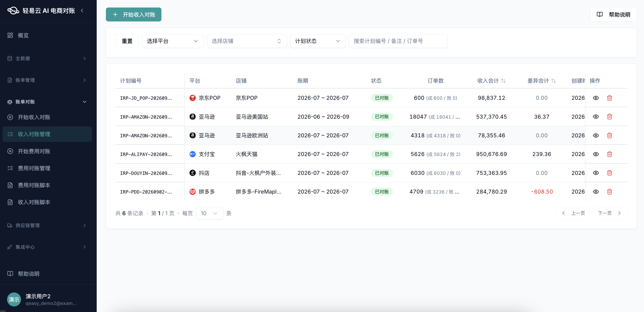Collapse the 账单对账 menu section
This screenshot has width=644, height=312.
(47, 102)
